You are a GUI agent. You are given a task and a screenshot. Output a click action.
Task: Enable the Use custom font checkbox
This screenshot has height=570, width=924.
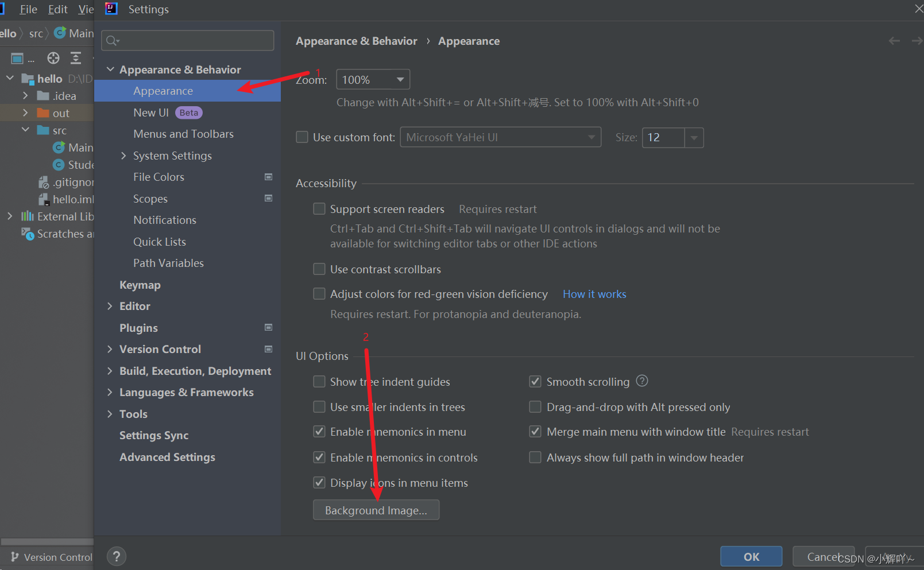[301, 137]
